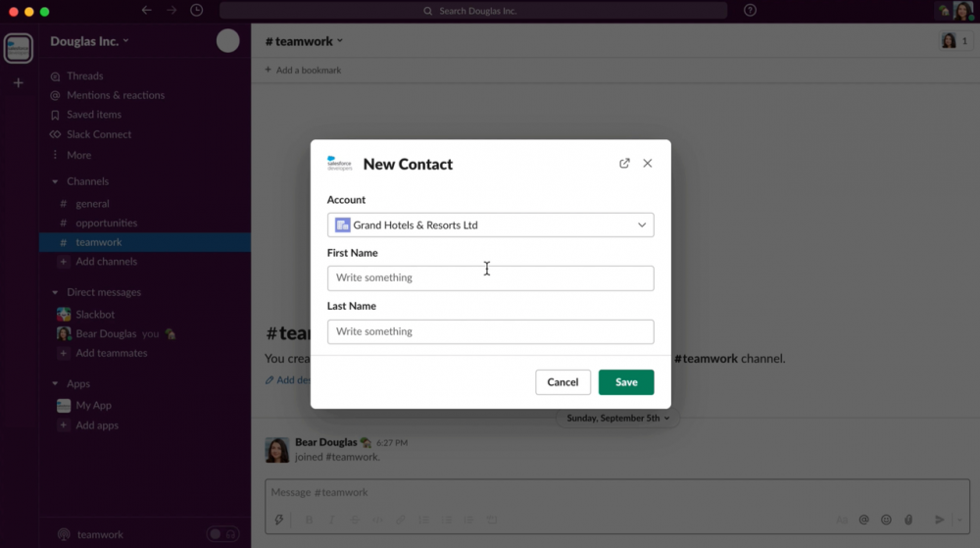Insert a code block in composer
980x548 pixels.
tap(492, 520)
